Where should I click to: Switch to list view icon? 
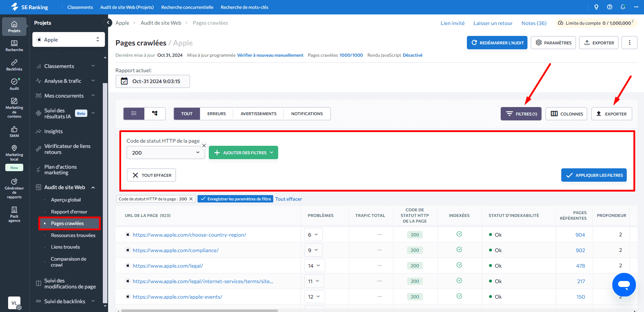[x=134, y=113]
